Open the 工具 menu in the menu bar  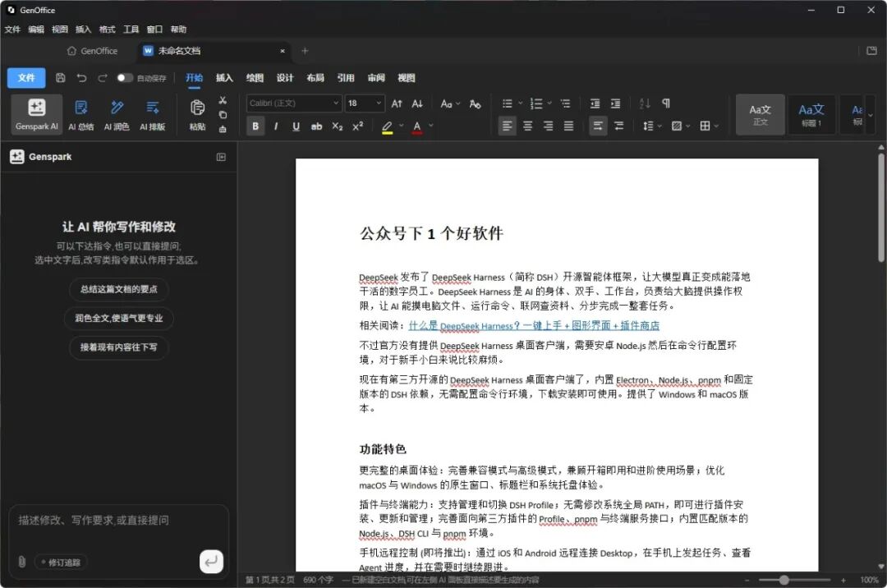[131, 30]
